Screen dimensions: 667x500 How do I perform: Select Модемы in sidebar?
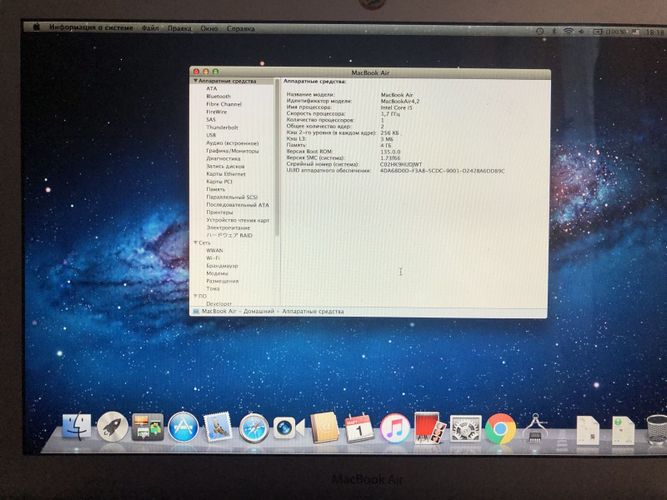coord(217,273)
